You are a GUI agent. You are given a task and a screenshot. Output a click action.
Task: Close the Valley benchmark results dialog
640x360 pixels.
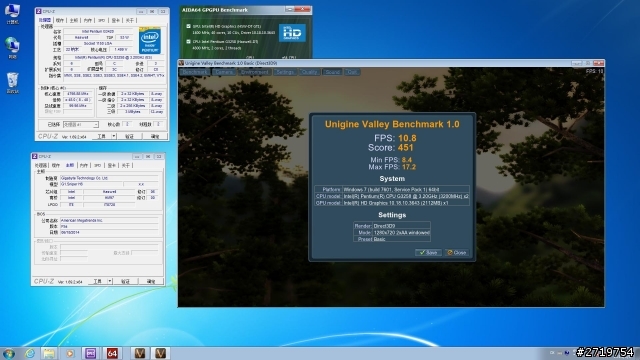click(457, 253)
